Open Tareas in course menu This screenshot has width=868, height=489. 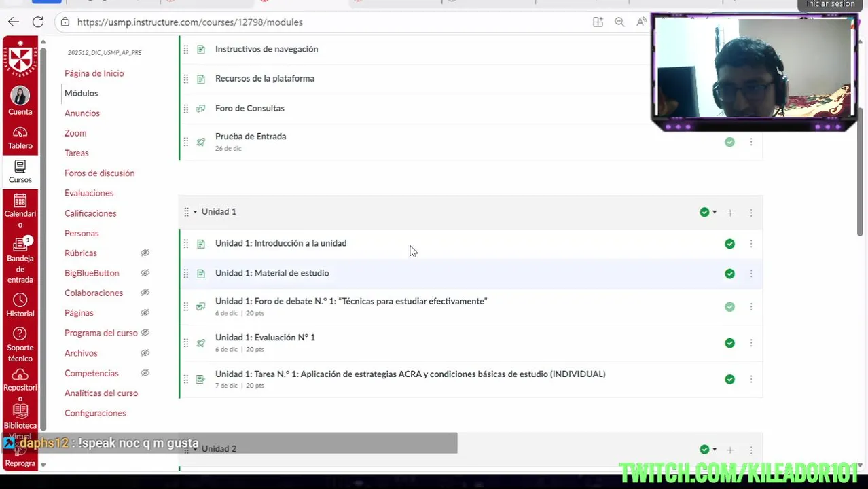point(77,153)
